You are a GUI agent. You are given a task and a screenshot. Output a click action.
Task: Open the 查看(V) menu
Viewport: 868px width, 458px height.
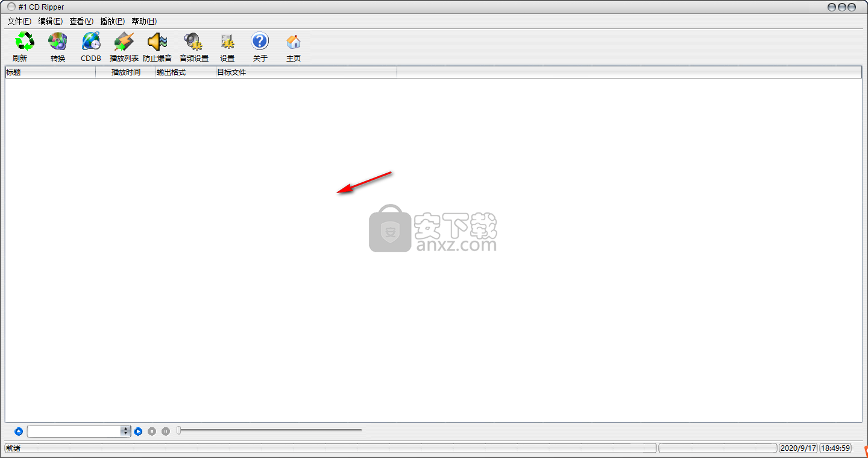tap(81, 21)
